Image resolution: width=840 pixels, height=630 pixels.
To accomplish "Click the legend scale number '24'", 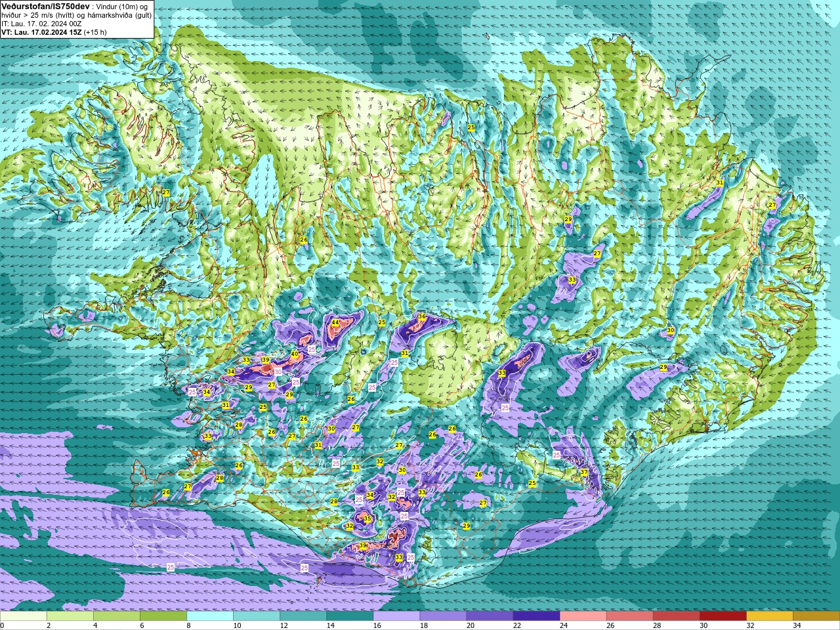I will [563, 625].
